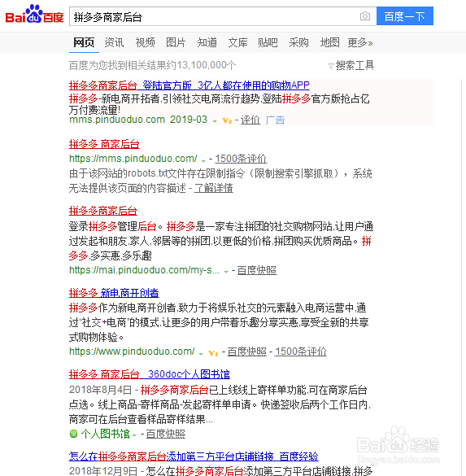Image resolution: width=466 pixels, height=476 pixels.
Task: Open 百度快照 for 个人图书馆 result
Action: coord(165,434)
